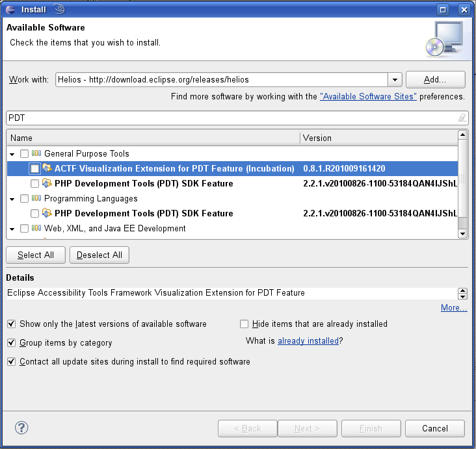
Task: Click feature icon of PDT SDK under Programming Languages
Action: 47,213
